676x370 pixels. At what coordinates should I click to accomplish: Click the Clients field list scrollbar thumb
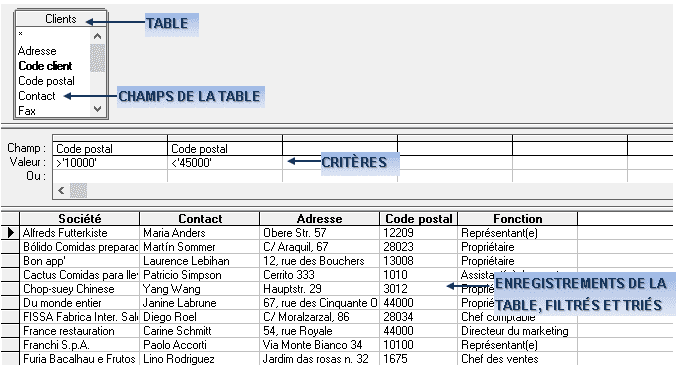point(97,58)
